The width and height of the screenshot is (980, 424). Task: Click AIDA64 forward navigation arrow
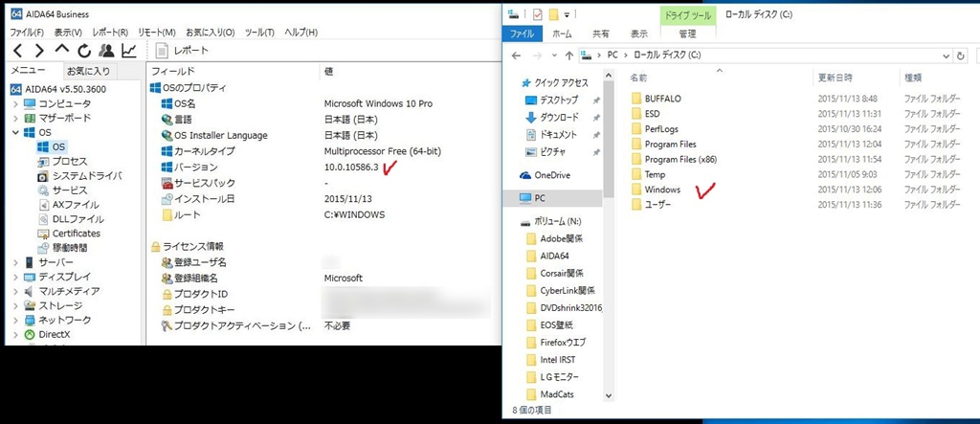[39, 51]
